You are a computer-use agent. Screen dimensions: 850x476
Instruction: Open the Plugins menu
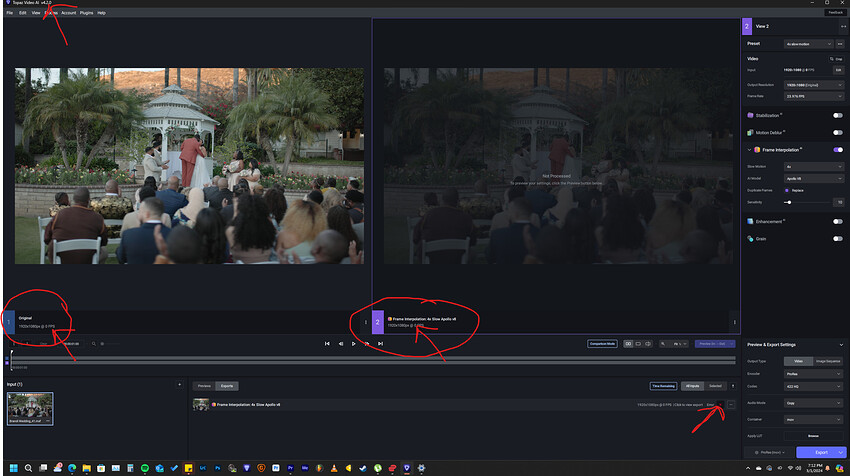pyautogui.click(x=86, y=13)
